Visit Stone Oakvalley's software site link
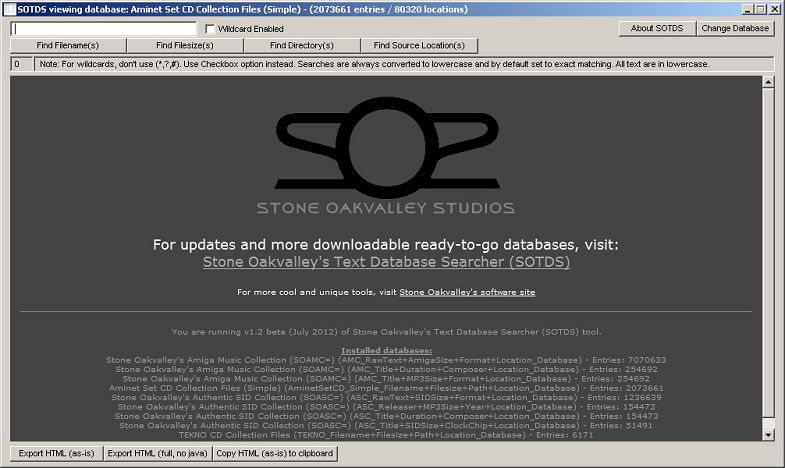 467,292
